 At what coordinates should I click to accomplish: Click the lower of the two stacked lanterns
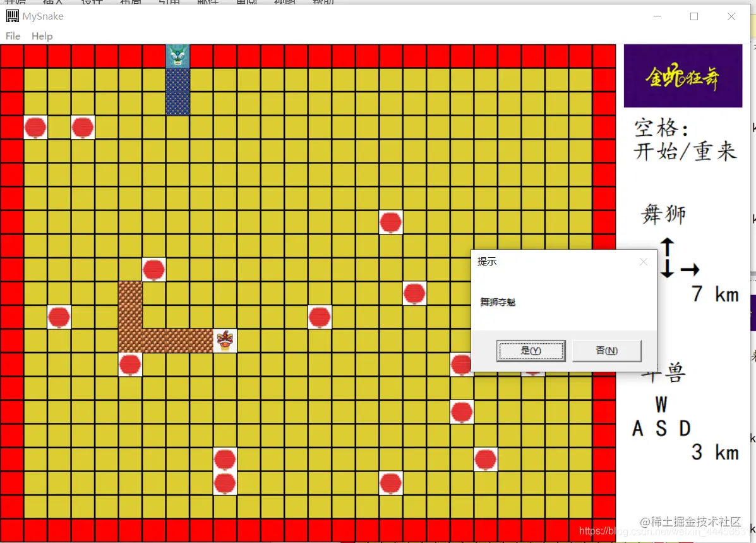tap(225, 483)
